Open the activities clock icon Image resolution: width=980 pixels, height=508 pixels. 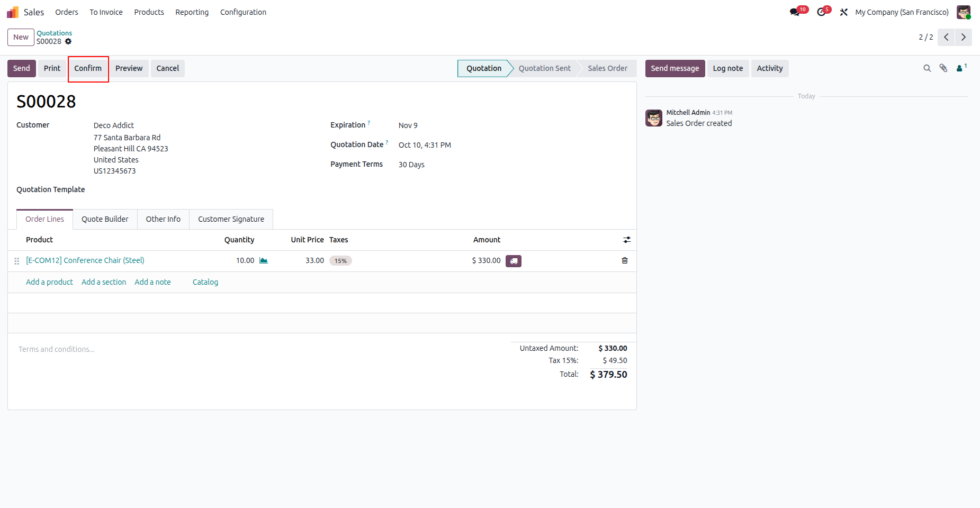point(821,12)
